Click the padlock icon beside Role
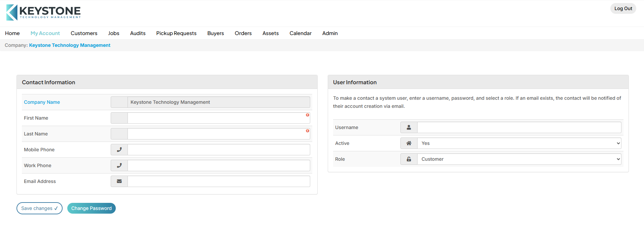The image size is (644, 247). 409,159
